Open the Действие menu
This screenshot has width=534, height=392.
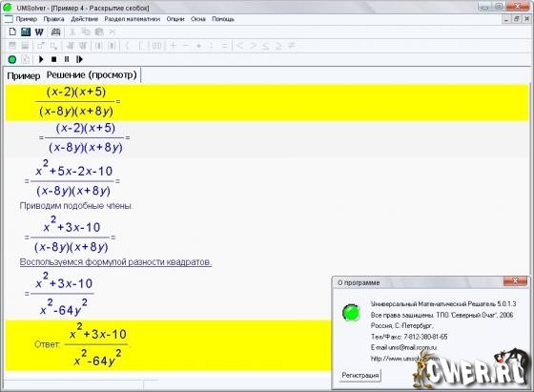[x=85, y=19]
